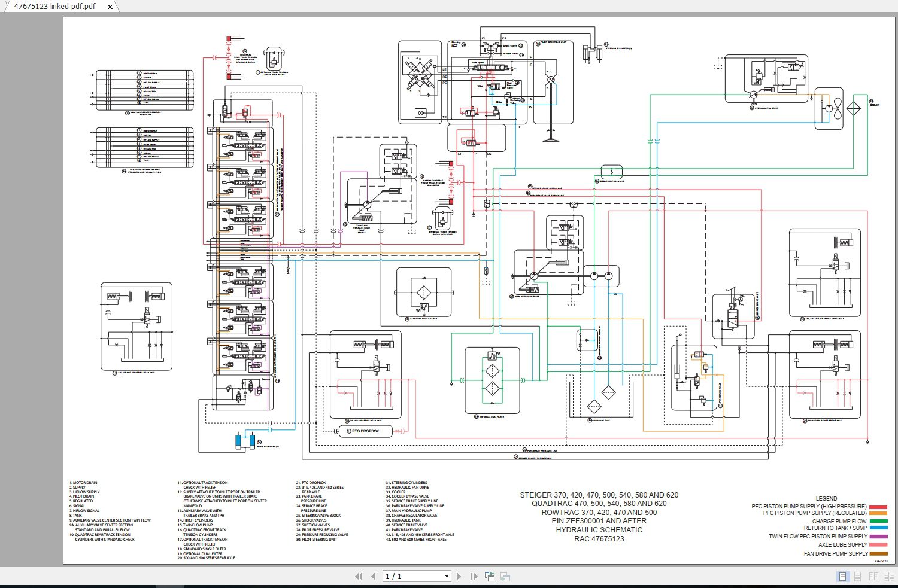Go forward to the next view
This screenshot has width=898, height=588.
point(505,575)
